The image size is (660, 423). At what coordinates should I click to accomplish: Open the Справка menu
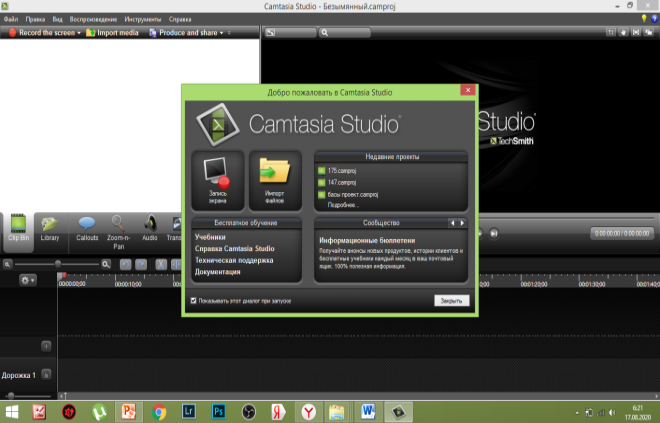coord(180,19)
